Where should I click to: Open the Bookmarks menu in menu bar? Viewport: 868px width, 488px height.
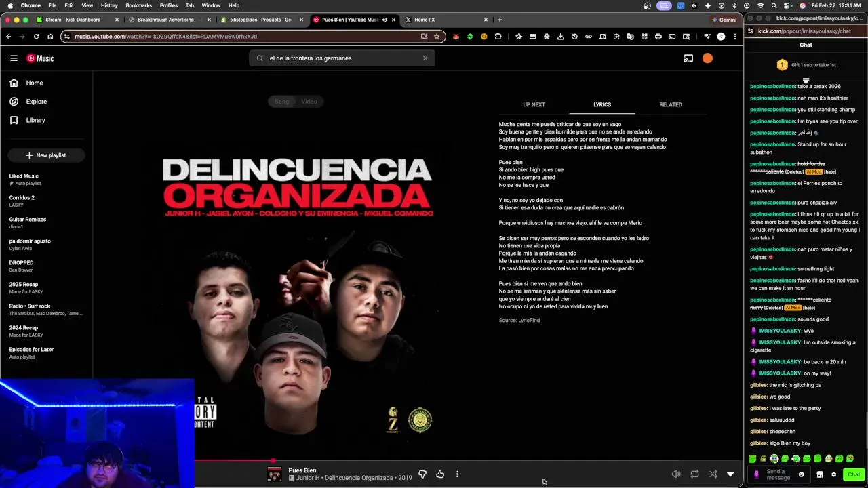138,5
